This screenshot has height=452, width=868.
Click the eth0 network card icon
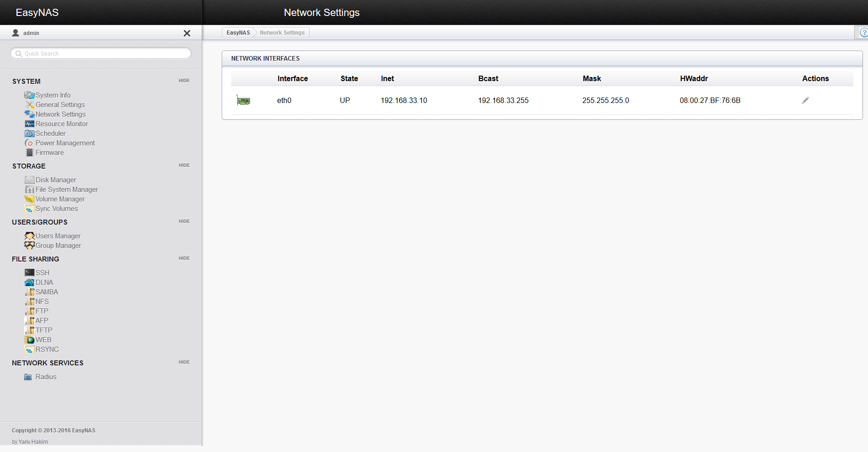[243, 100]
